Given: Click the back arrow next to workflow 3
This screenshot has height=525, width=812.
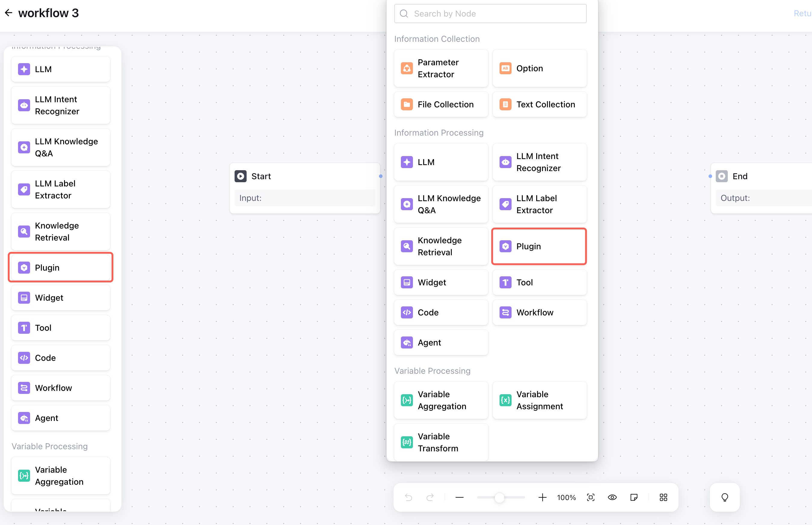Looking at the screenshot, I should click(x=9, y=13).
